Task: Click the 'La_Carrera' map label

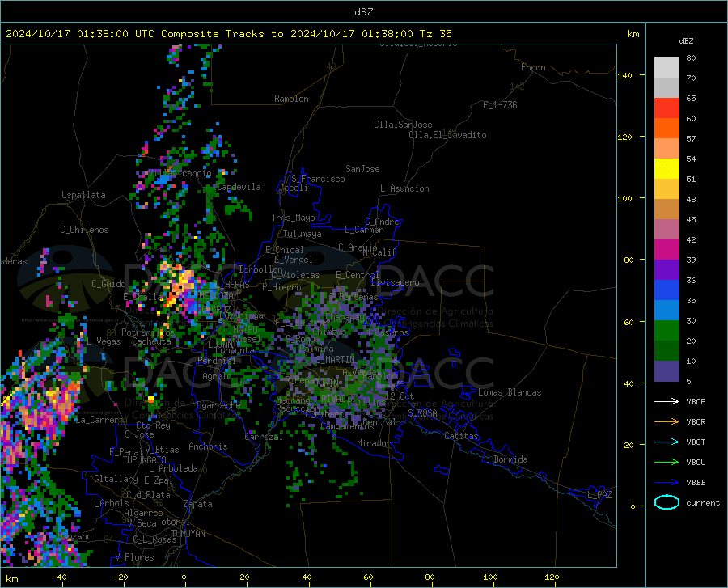Action: pyautogui.click(x=99, y=420)
